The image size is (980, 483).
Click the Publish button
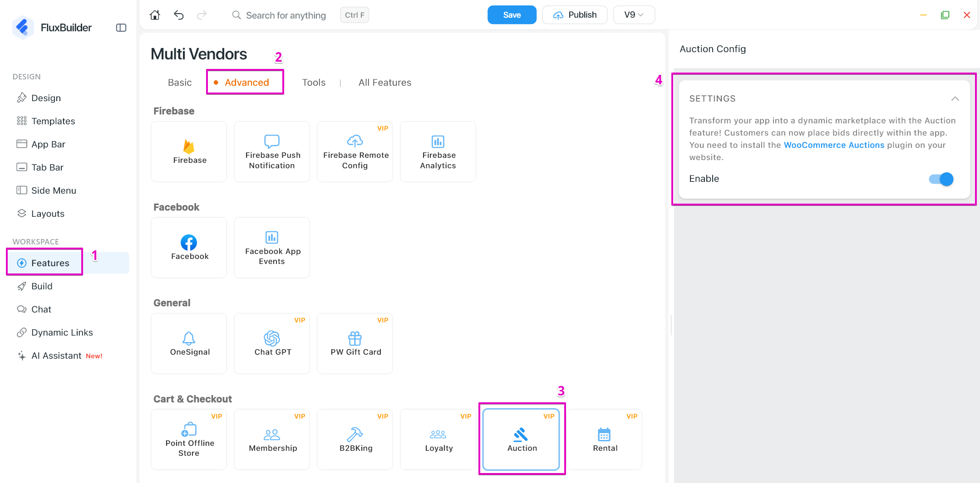(x=575, y=15)
